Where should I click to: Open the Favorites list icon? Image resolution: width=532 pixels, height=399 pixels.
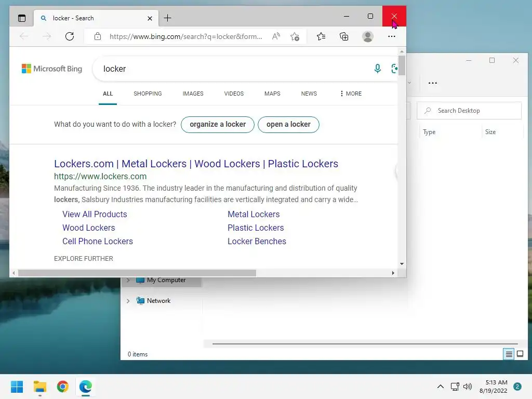pyautogui.click(x=321, y=36)
